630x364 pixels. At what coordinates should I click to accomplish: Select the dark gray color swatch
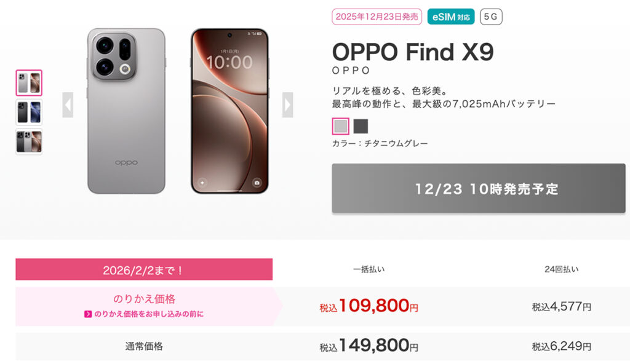pos(361,126)
